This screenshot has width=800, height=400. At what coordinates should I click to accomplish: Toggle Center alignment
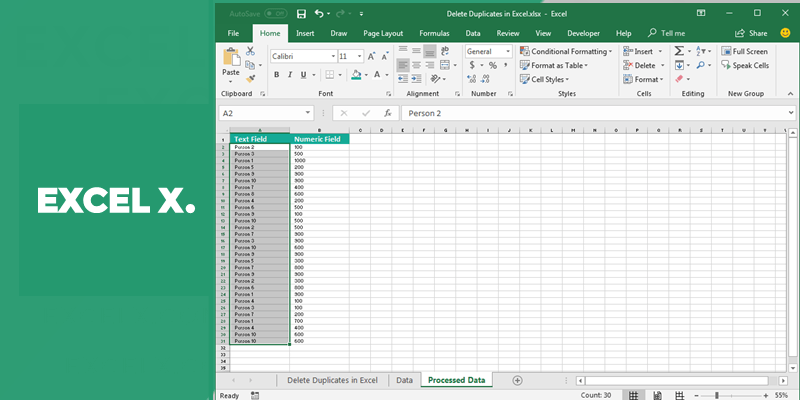416,65
